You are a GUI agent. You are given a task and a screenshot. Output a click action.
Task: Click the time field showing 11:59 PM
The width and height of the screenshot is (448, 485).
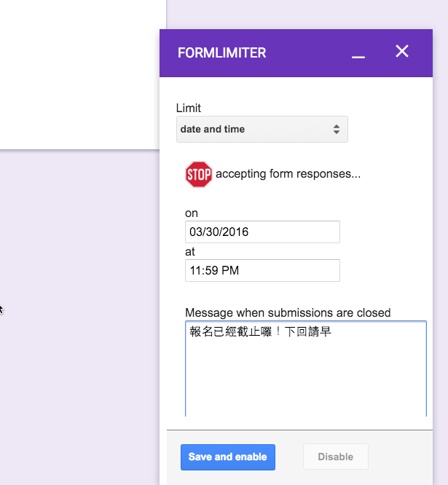[x=262, y=271]
